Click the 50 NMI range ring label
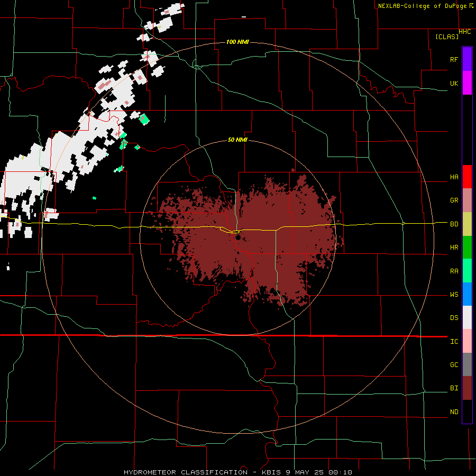The image size is (476, 476). (x=237, y=140)
